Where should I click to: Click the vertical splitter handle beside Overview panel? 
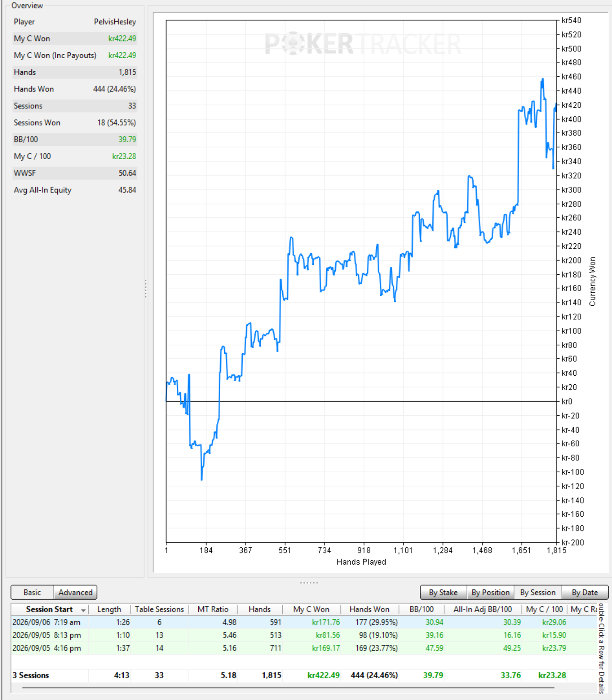click(146, 289)
